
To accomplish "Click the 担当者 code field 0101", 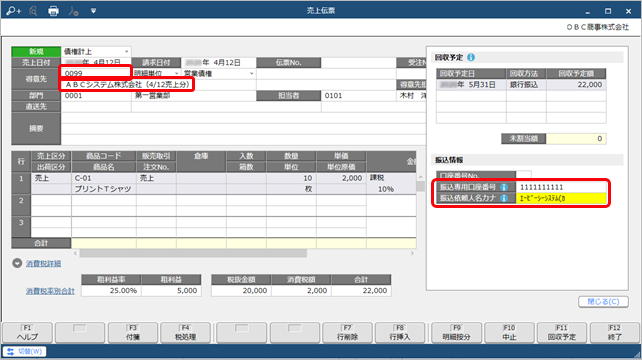I will 358,95.
